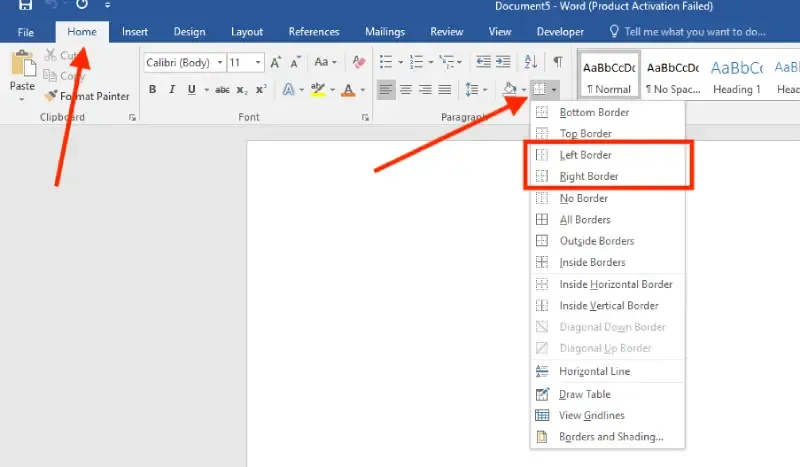Click the Save icon in the title bar
The width and height of the screenshot is (800, 467).
coord(25,5)
